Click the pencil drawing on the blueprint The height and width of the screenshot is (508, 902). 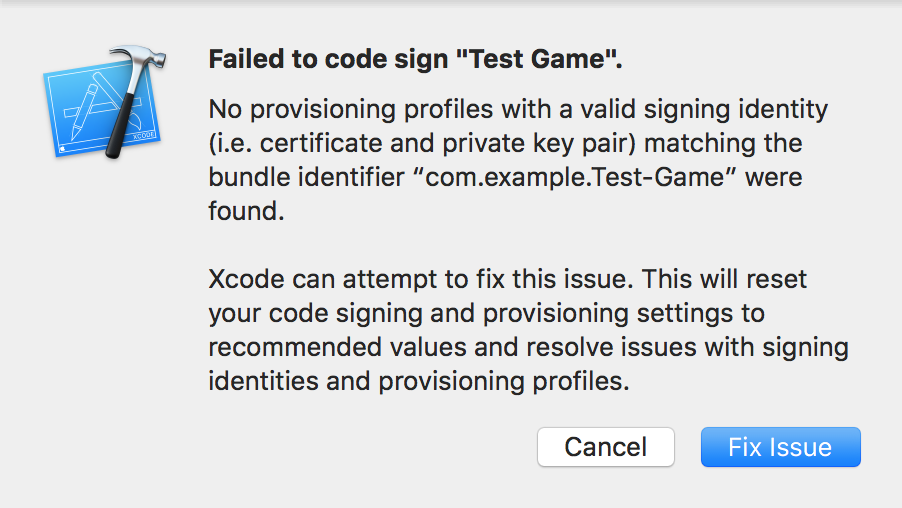[x=83, y=113]
